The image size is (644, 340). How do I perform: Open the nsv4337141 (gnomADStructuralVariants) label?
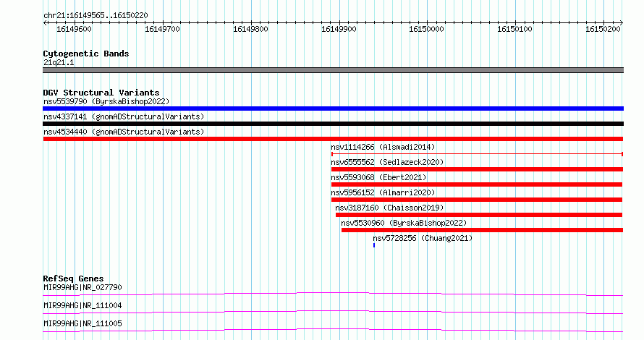124,116
